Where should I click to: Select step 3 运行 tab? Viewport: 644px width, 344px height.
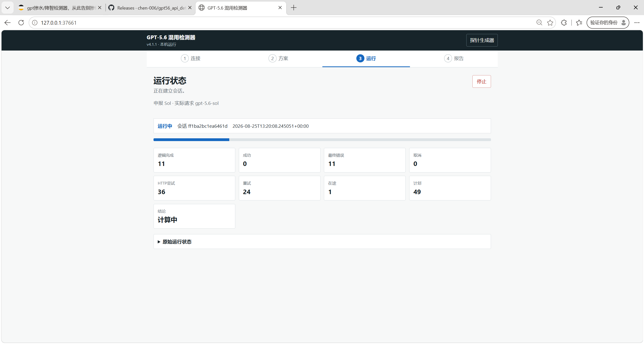[366, 59]
